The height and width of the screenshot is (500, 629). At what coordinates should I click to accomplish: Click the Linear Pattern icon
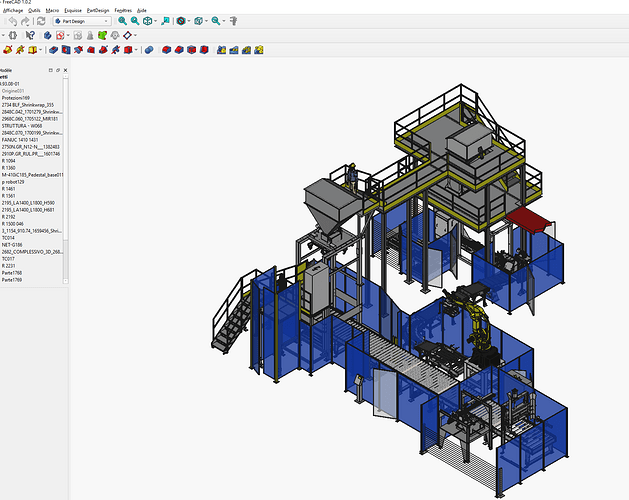coord(234,50)
